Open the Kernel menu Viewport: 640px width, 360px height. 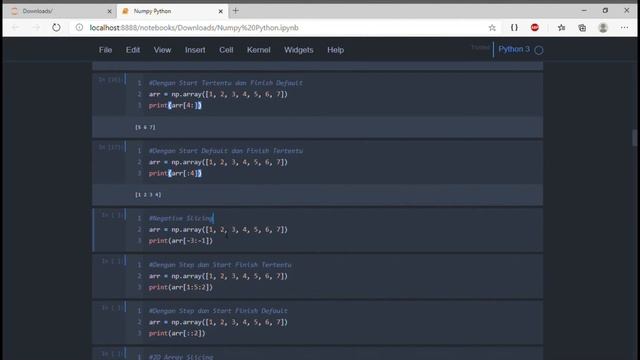[x=258, y=50]
